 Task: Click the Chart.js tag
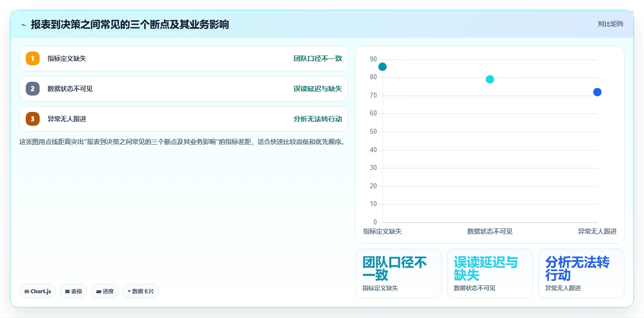(x=38, y=291)
